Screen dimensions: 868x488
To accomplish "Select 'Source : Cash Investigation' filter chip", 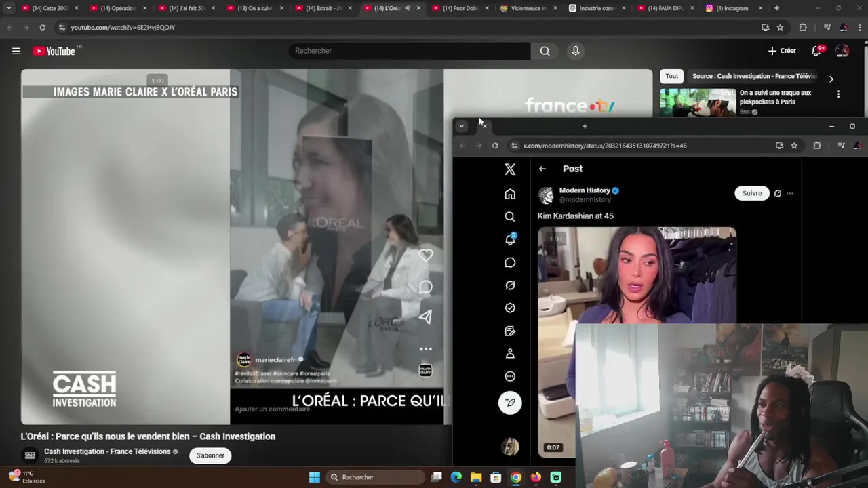I will tap(754, 76).
